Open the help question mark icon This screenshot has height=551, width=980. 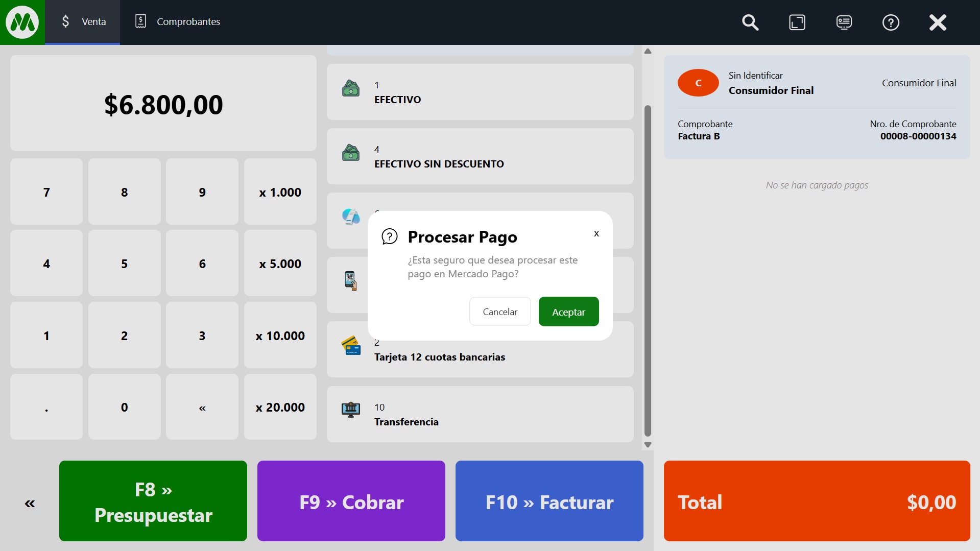[891, 22]
